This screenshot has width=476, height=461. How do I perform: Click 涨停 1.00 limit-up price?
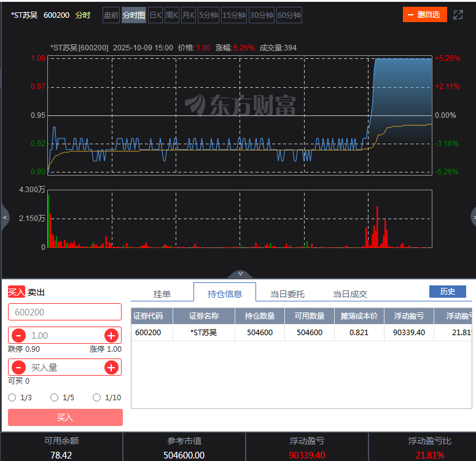pyautogui.click(x=106, y=349)
